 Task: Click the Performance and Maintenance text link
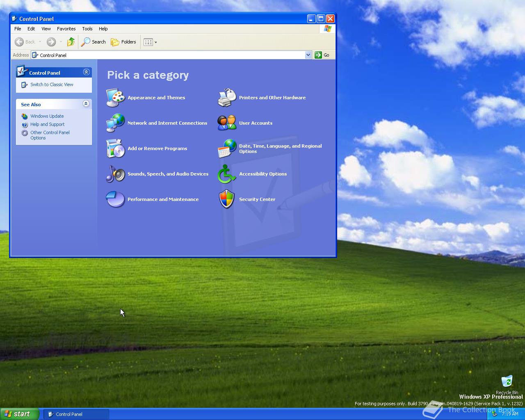pyautogui.click(x=163, y=199)
